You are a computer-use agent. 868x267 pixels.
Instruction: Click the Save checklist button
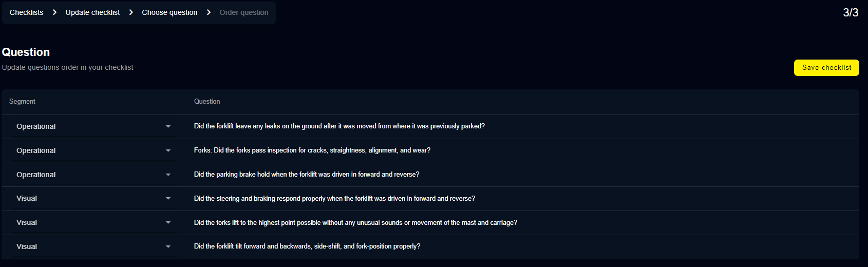pos(826,68)
